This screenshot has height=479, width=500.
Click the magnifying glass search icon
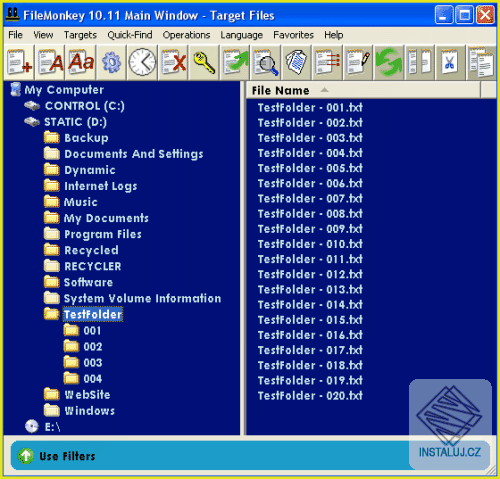(x=266, y=62)
